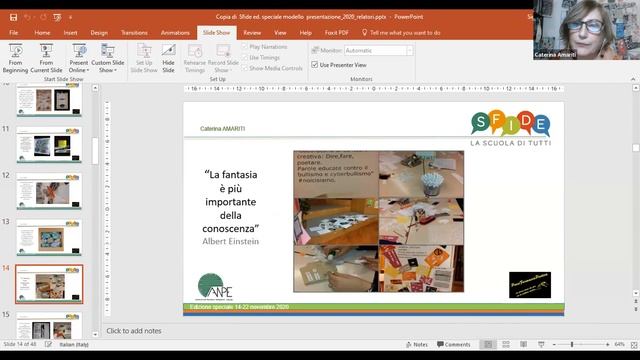Image resolution: width=640 pixels, height=360 pixels.
Task: Select slide 15 thumbnail
Action: click(x=49, y=326)
